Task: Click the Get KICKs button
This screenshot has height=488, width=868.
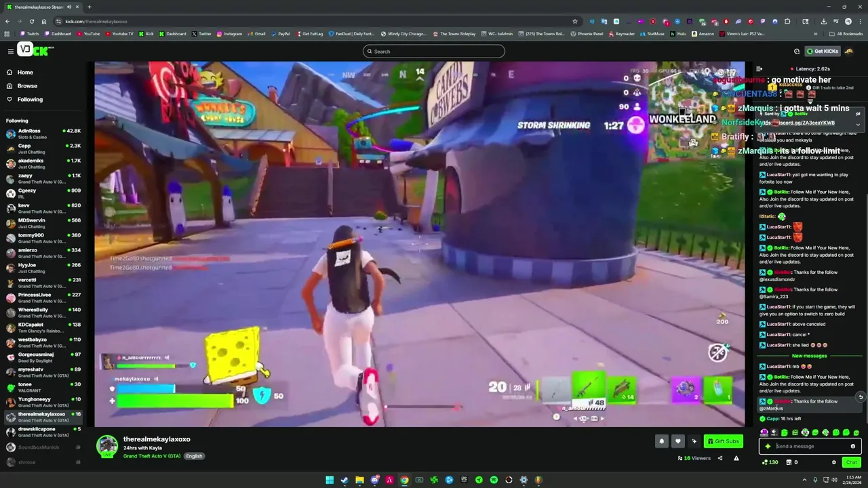Action: [x=822, y=52]
